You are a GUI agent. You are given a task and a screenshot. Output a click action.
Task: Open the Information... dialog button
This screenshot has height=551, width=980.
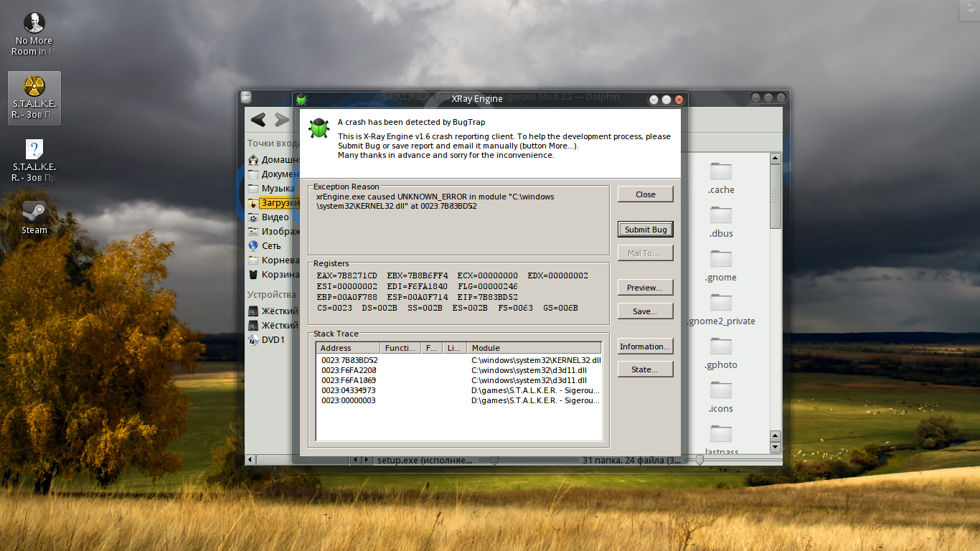(646, 346)
